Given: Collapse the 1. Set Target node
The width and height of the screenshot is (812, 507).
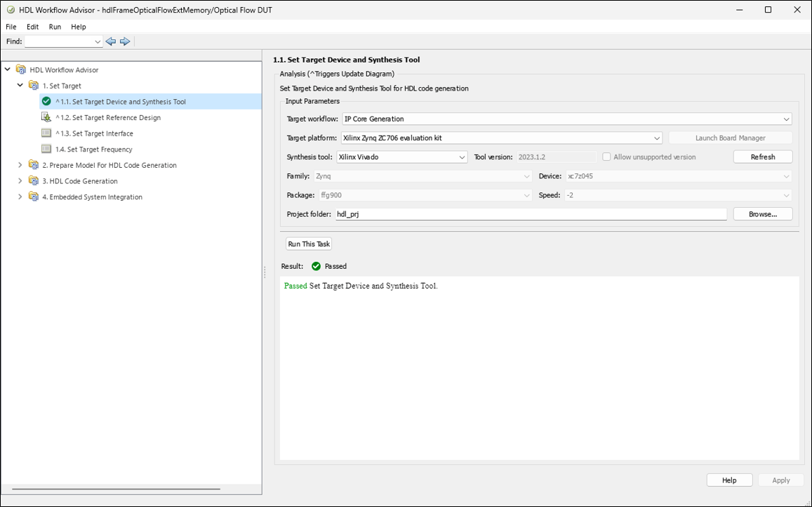Looking at the screenshot, I should (x=20, y=86).
